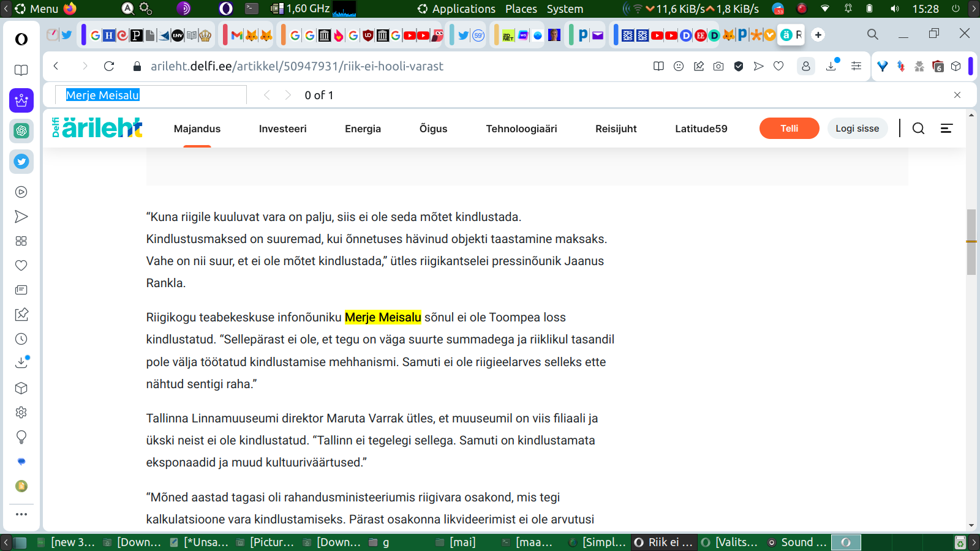The height and width of the screenshot is (551, 980).
Task: Open the terminal launcher in top panel
Action: [x=252, y=9]
